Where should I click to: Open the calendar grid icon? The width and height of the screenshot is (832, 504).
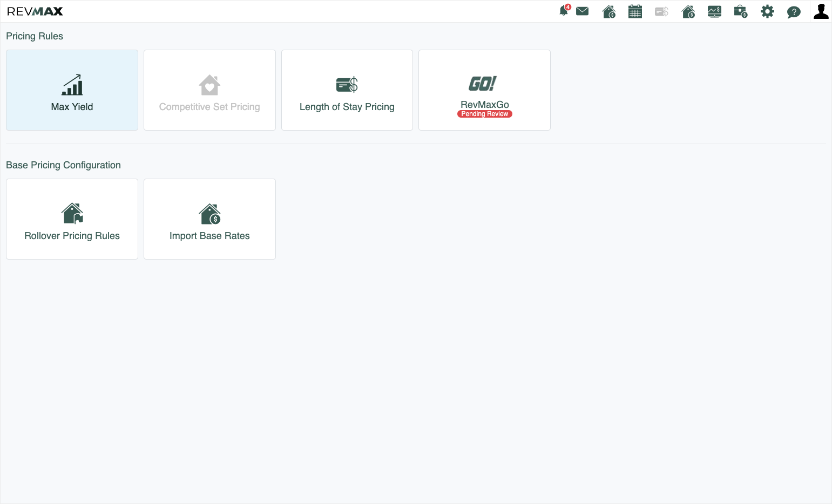click(635, 11)
